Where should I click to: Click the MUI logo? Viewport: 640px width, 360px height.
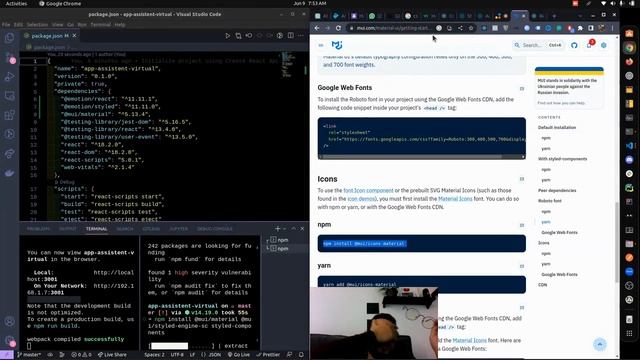337,45
